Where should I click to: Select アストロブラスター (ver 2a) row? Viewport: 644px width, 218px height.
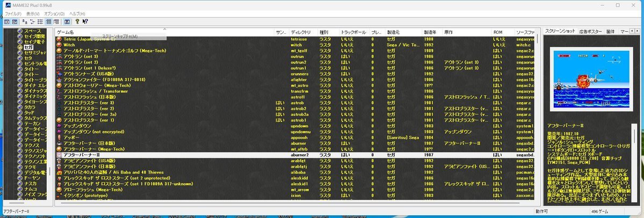(x=295, y=114)
